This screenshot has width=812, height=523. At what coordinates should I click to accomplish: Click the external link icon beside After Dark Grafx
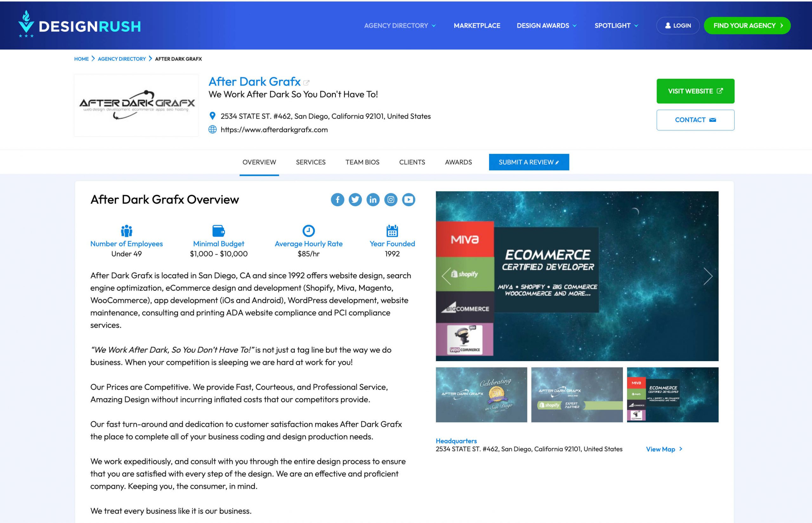(306, 83)
